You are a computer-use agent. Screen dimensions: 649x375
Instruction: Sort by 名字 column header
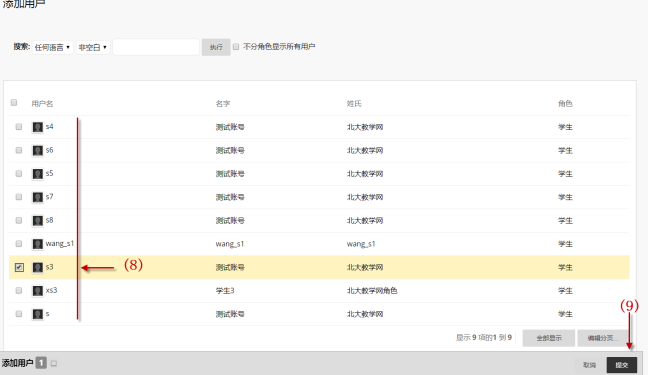click(223, 103)
